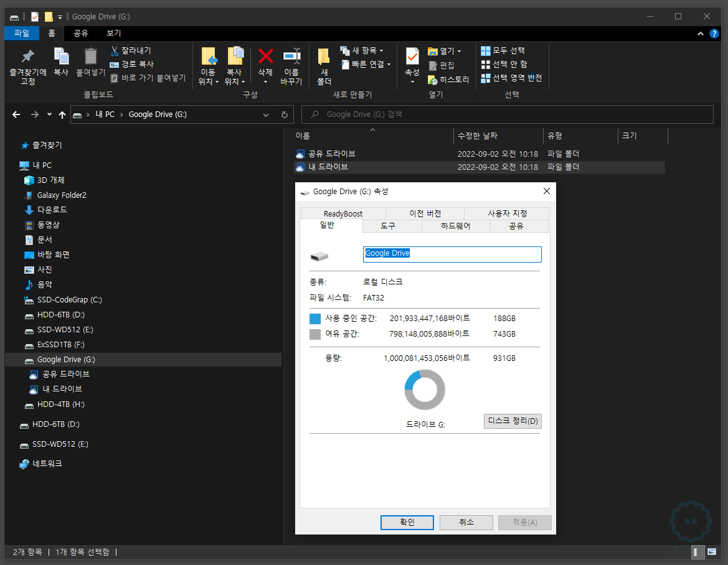Click the Up one level arrow
Image resolution: width=728 pixels, height=565 pixels.
(x=62, y=114)
